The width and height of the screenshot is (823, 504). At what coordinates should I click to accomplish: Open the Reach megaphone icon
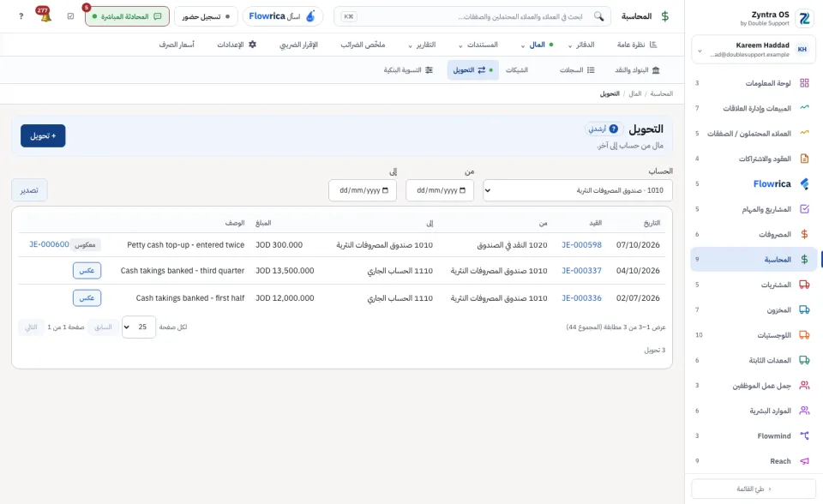pyautogui.click(x=804, y=461)
